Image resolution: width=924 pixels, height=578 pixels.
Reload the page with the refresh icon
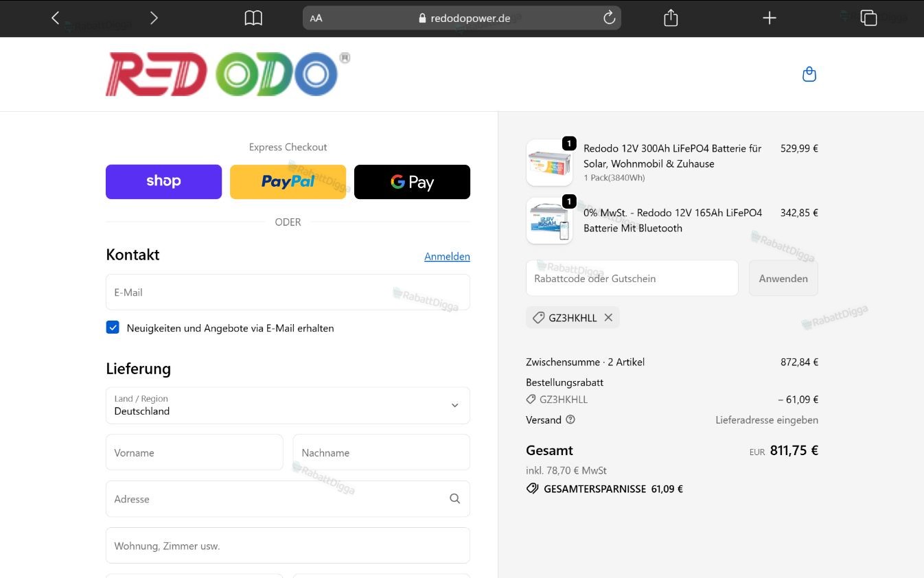(609, 18)
